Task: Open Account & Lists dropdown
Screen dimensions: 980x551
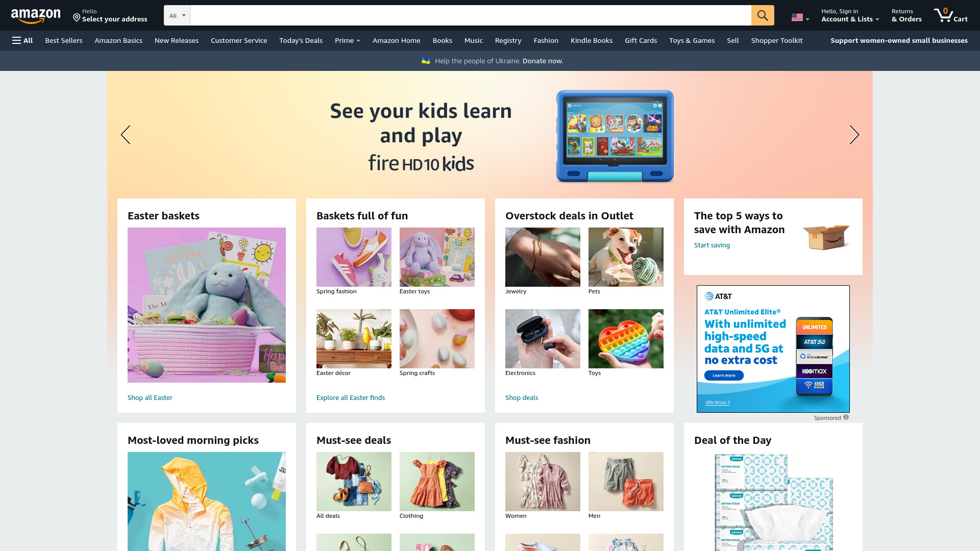Action: 850,15
